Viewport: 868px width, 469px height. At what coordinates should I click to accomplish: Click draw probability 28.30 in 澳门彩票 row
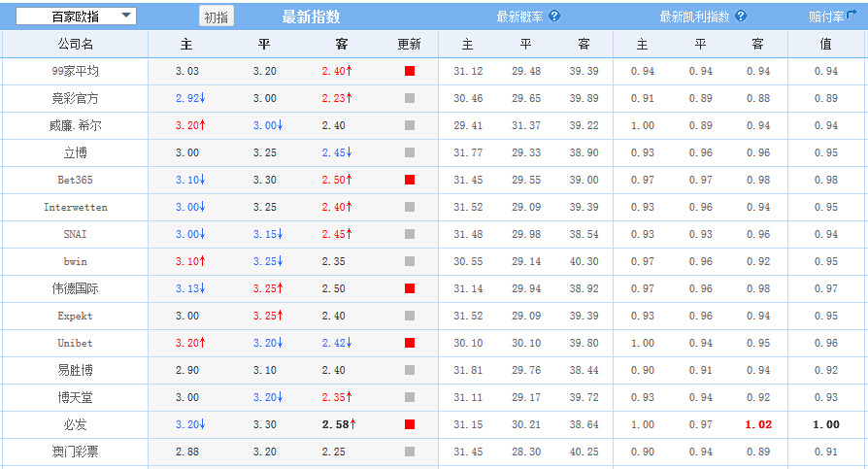(526, 452)
